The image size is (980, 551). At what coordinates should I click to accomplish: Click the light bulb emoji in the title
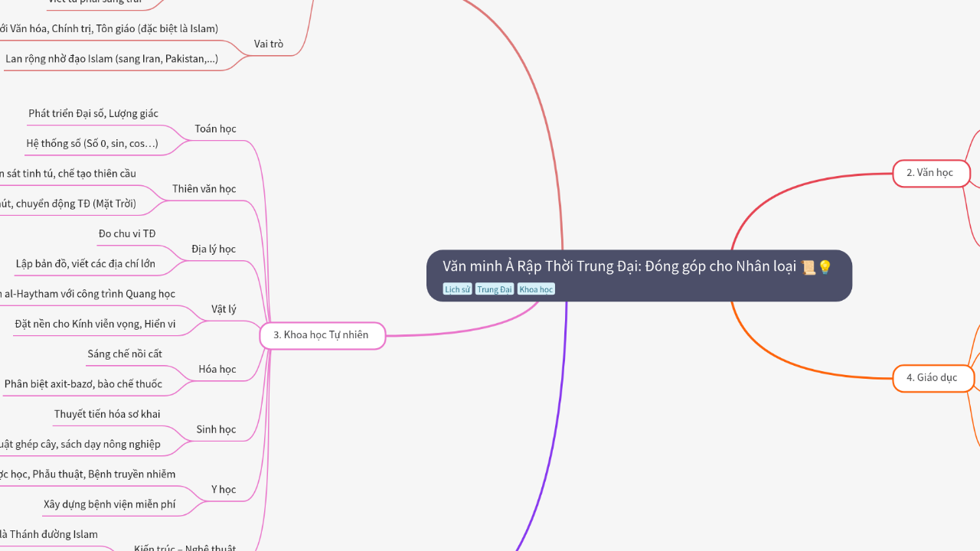pyautogui.click(x=825, y=267)
